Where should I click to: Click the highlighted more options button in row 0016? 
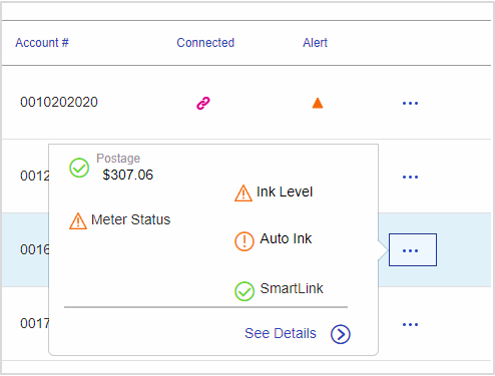click(413, 250)
